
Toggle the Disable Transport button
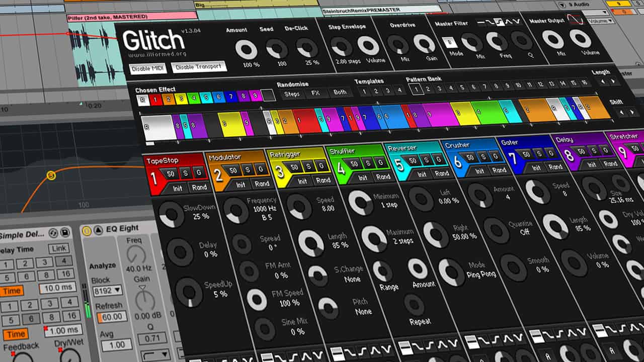click(199, 66)
